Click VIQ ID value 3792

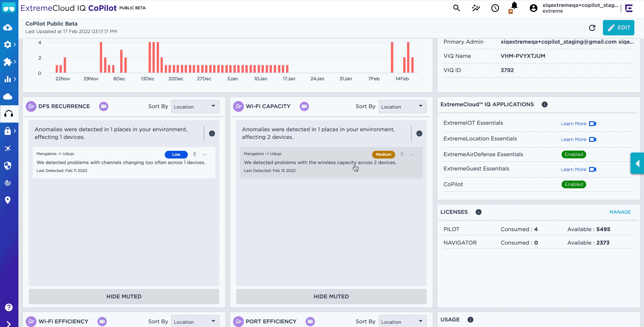(x=507, y=70)
